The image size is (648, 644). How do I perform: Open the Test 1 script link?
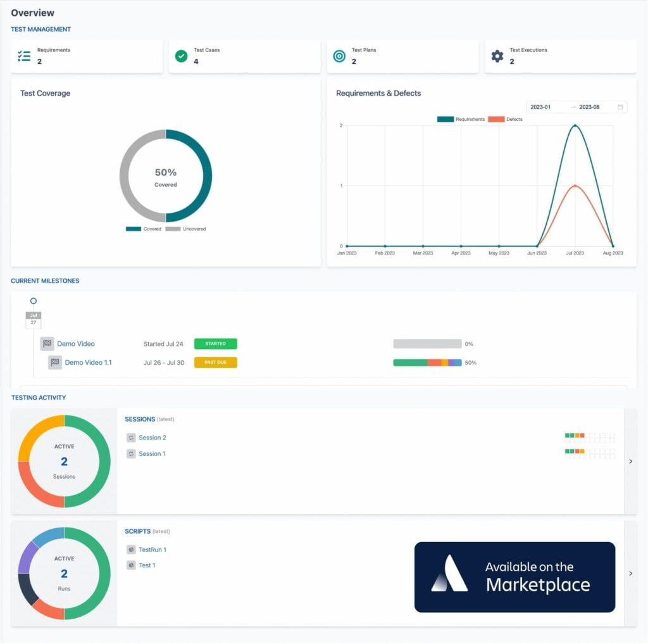[147, 565]
